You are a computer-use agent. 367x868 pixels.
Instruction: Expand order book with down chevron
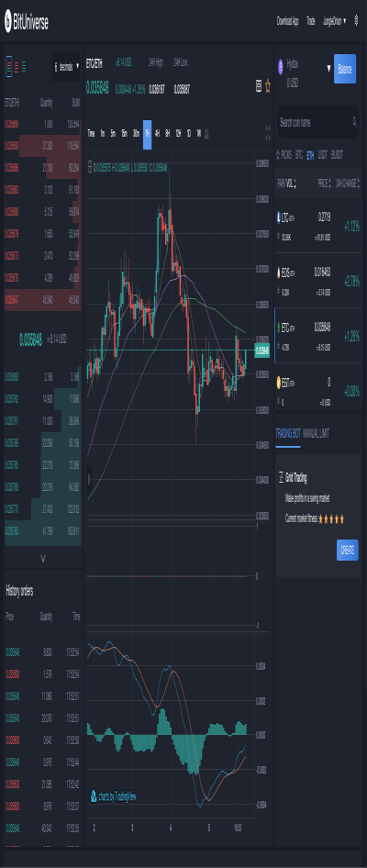(x=43, y=559)
